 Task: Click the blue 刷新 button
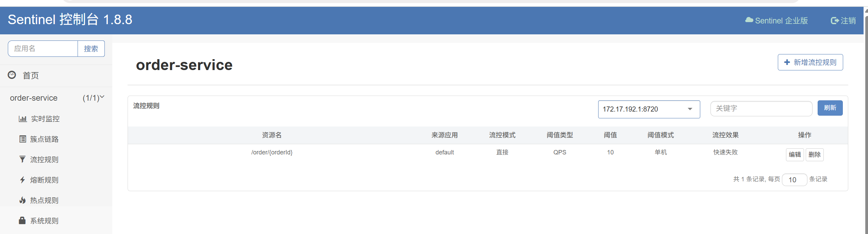(x=830, y=108)
